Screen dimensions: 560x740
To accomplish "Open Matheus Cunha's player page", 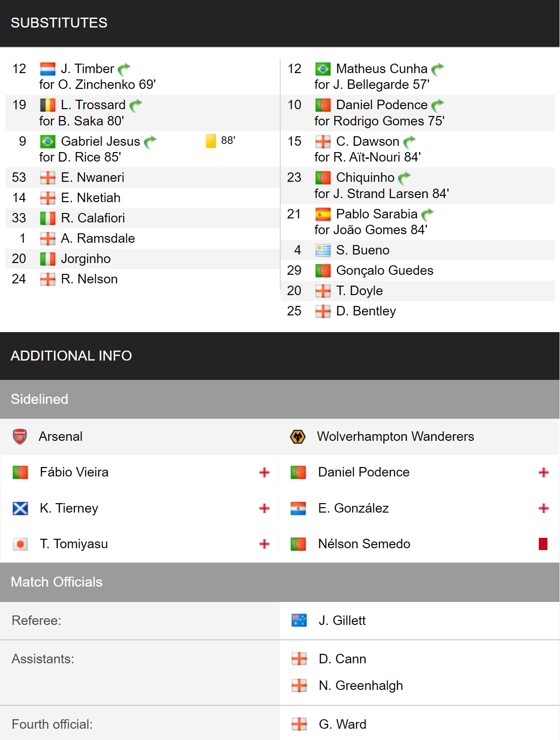I will click(382, 69).
